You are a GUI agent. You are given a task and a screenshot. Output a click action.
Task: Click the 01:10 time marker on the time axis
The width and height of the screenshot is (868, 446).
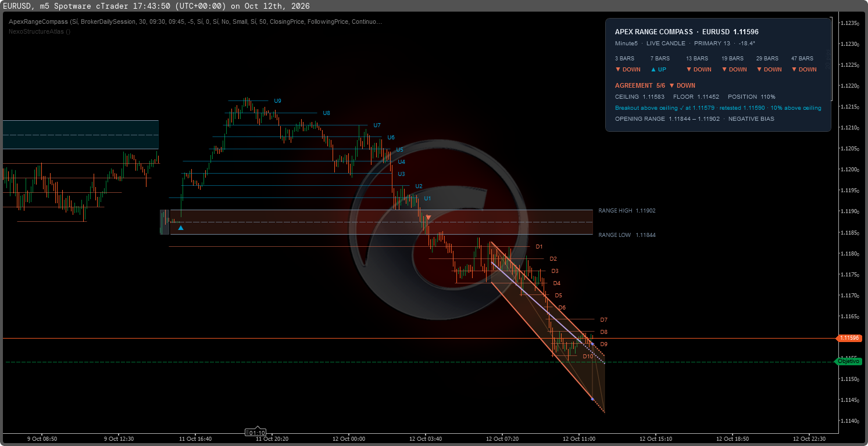[x=256, y=432]
